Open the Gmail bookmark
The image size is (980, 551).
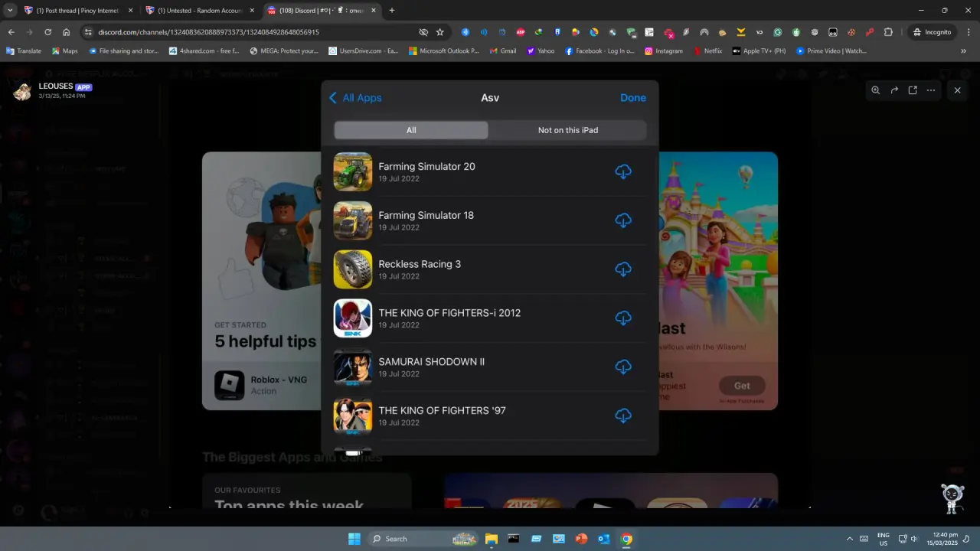click(x=502, y=51)
